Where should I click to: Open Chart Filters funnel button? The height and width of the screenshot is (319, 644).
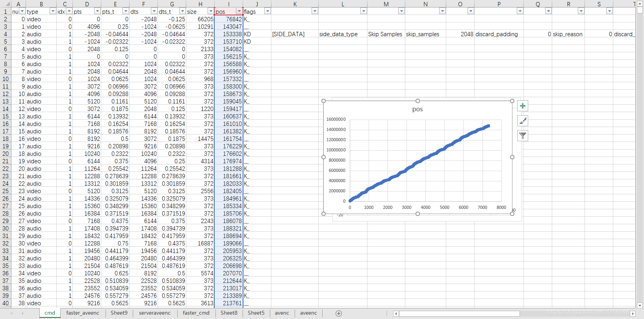click(523, 136)
